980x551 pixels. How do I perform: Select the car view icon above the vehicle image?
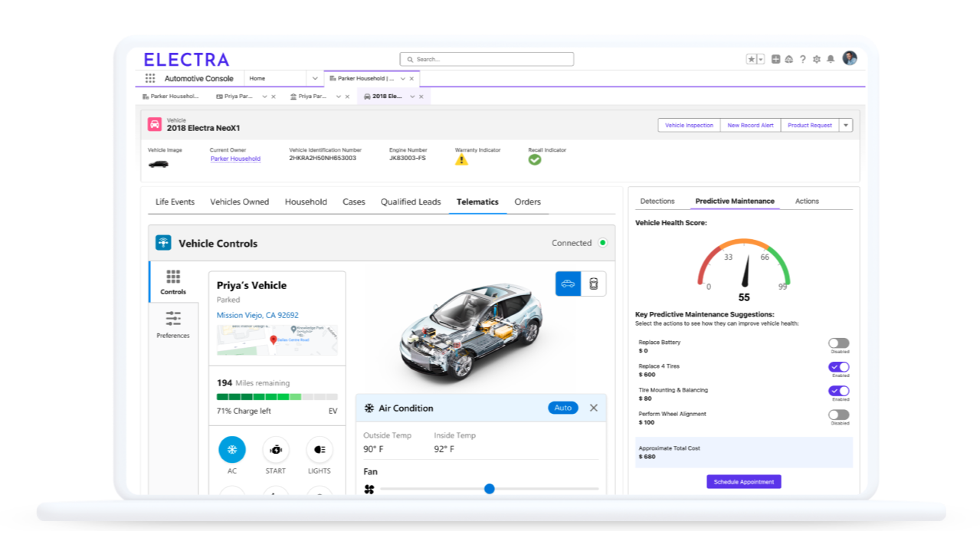pyautogui.click(x=567, y=284)
